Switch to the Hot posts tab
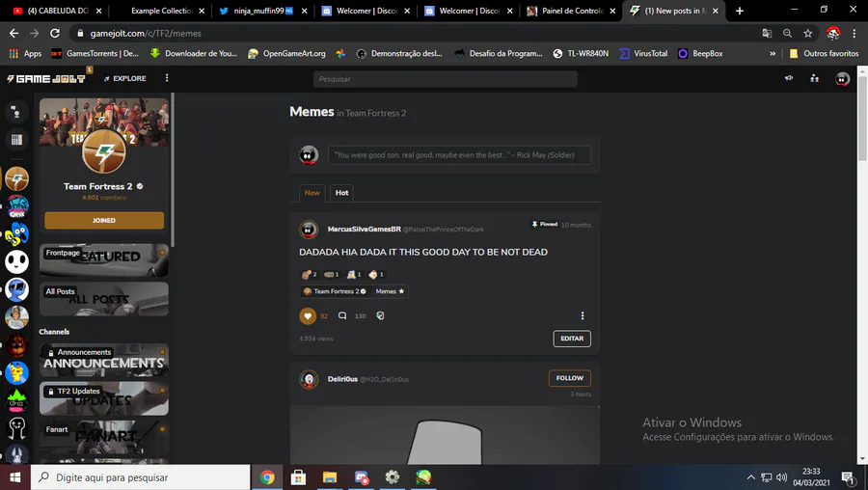 (x=342, y=193)
